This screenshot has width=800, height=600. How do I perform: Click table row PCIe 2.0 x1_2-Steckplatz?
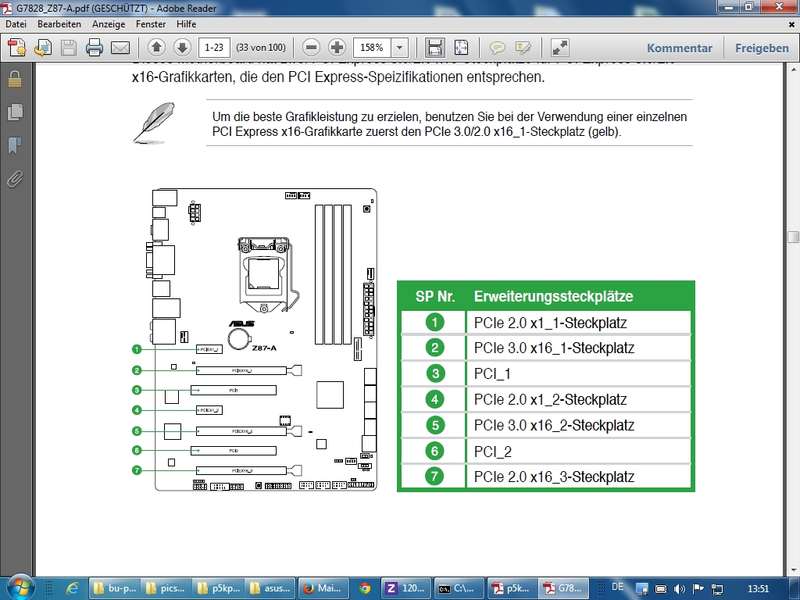(546, 399)
